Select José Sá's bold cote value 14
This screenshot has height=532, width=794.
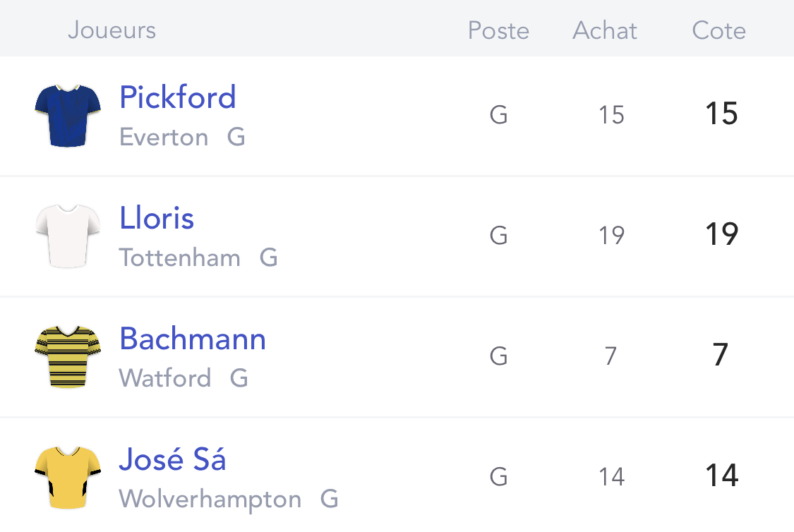point(721,476)
